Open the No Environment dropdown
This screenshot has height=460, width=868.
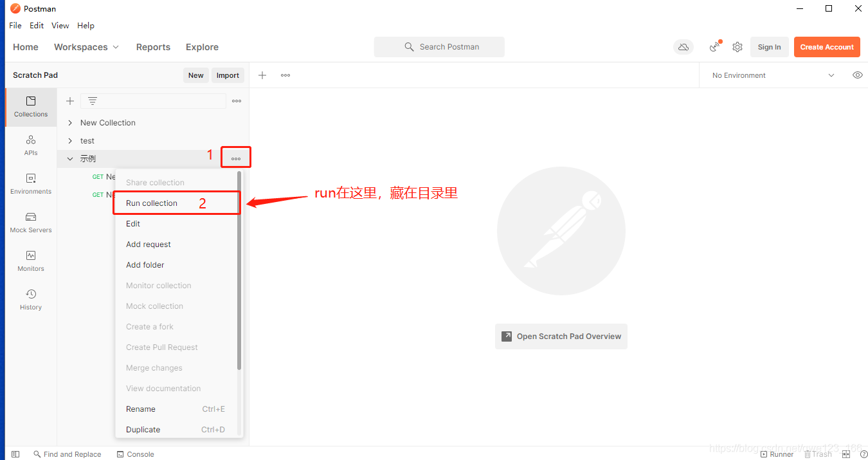click(x=773, y=75)
